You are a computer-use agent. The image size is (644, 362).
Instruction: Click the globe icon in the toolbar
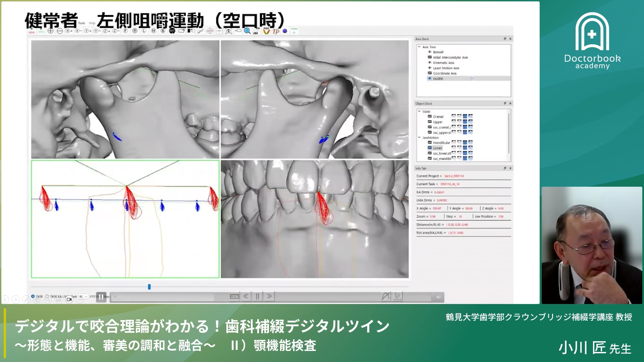point(210,31)
